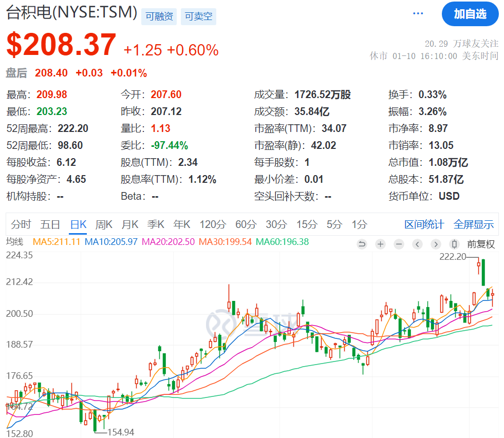Click the 市盈率(TTM) value 34.07
This screenshot has height=438, width=504.
click(334, 128)
